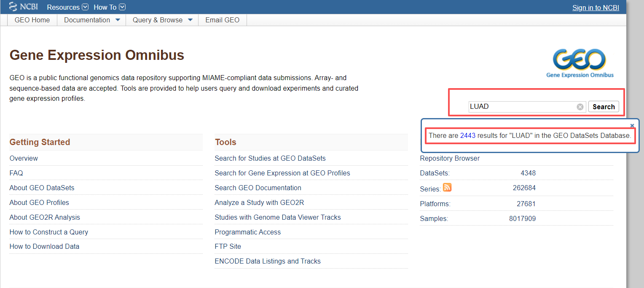Clear the LUAD search field with the X icon

(580, 107)
